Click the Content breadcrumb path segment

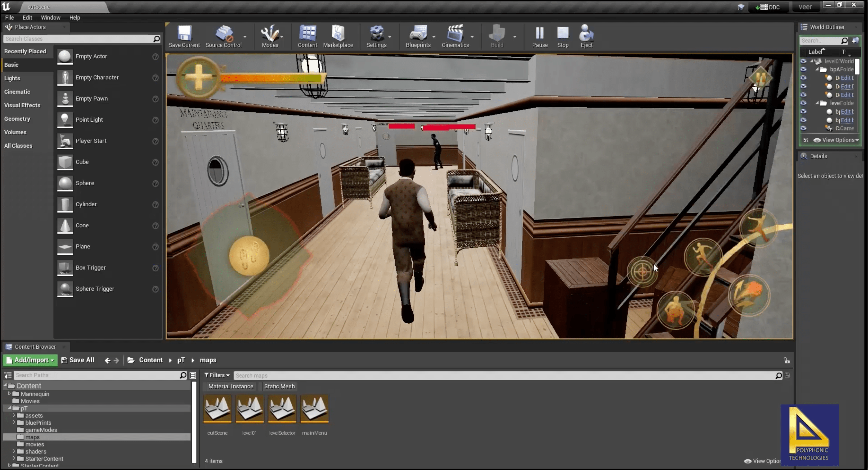pyautogui.click(x=151, y=361)
